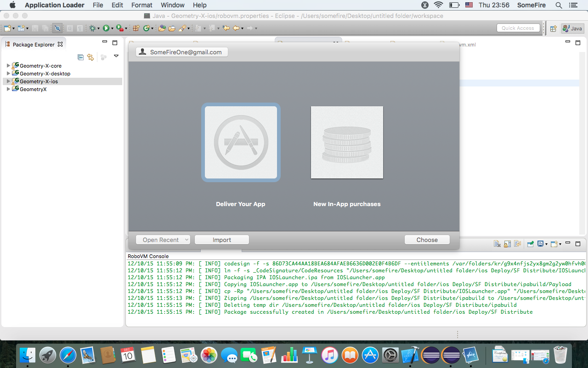Screen dimensions: 588x368
Task: Toggle Link with Editor in Package Explorer
Action: [x=90, y=57]
